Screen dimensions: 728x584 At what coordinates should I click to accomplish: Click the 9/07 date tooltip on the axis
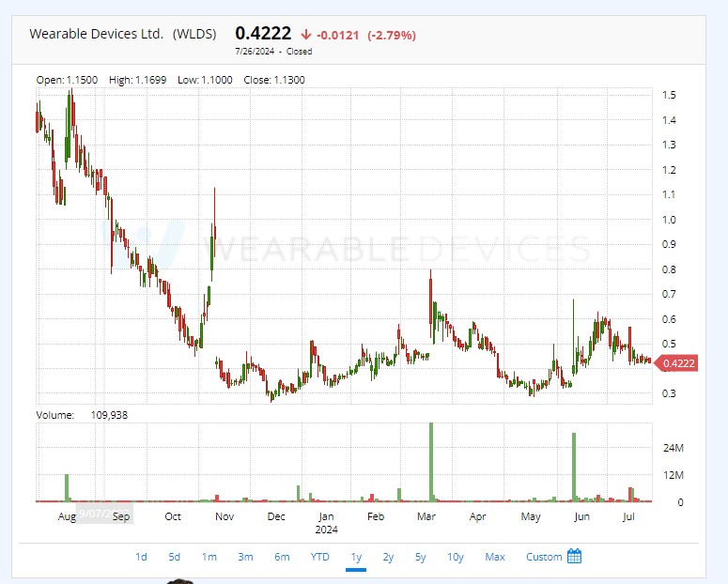tap(104, 513)
